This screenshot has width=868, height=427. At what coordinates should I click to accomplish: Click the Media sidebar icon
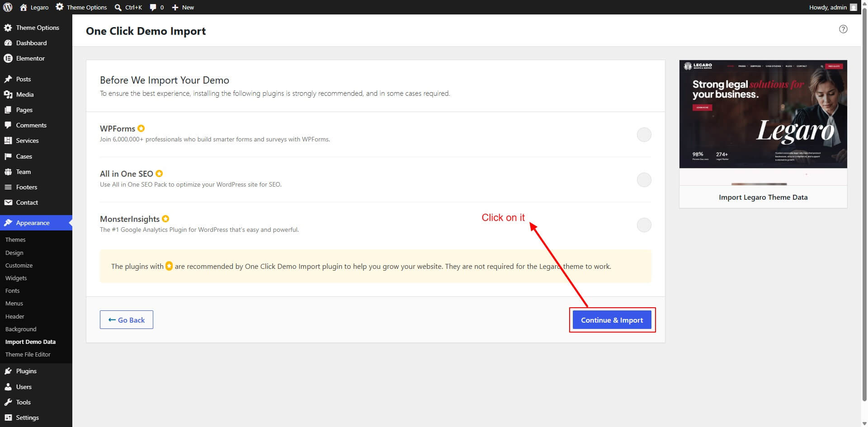click(x=8, y=94)
